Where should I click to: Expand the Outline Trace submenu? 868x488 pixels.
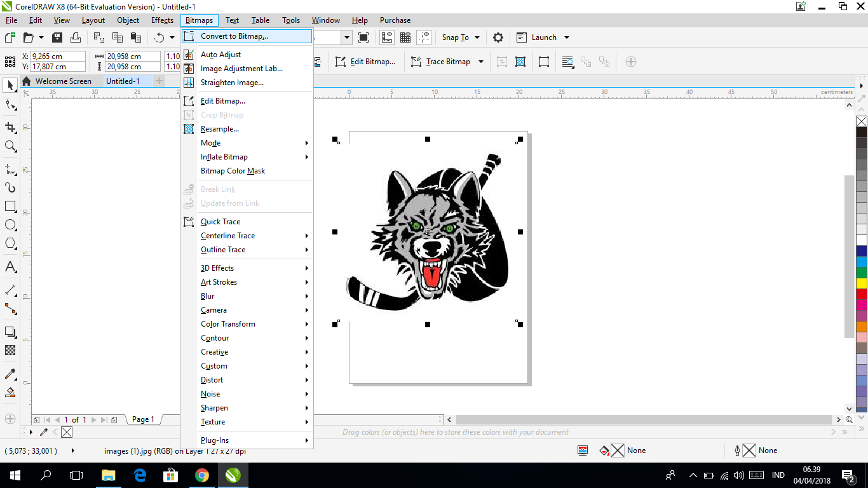(247, 250)
